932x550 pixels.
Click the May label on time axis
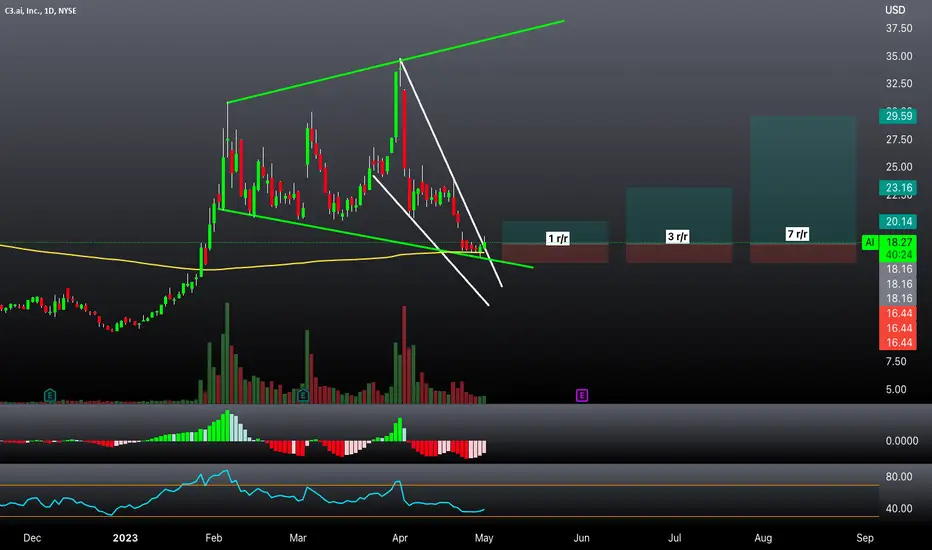tap(484, 538)
